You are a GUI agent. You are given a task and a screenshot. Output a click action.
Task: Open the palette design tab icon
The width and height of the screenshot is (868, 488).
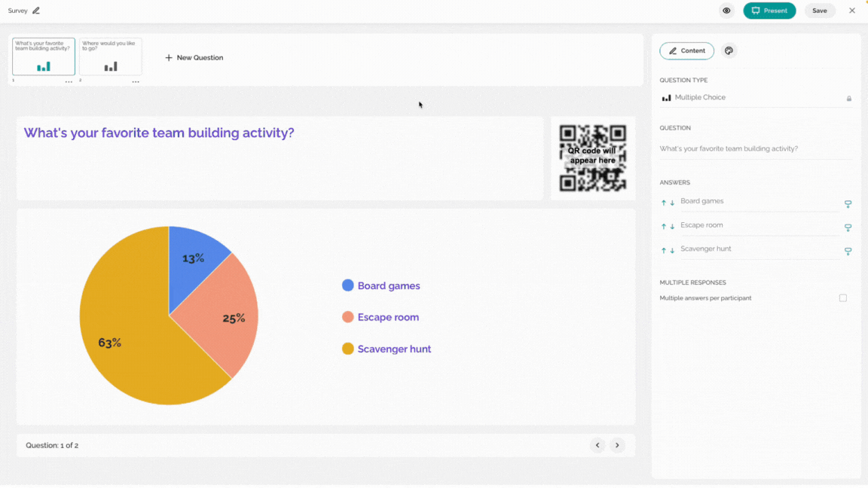pos(729,51)
